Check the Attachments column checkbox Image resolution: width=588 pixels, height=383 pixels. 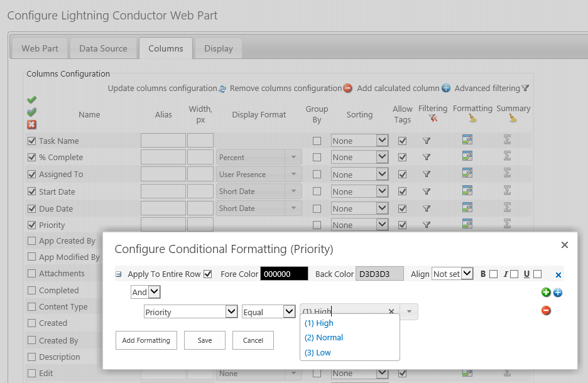point(31,273)
